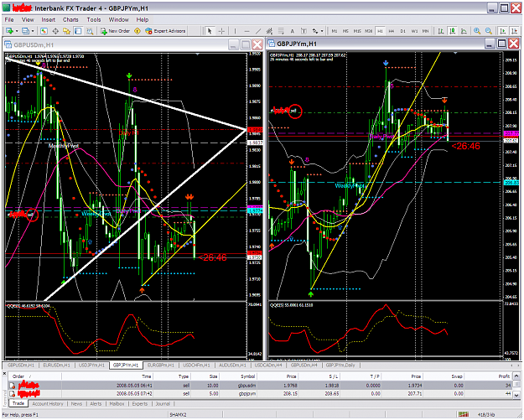The image size is (524, 420).
Task: Toggle chart auto scroll icon
Action: (x=502, y=31)
